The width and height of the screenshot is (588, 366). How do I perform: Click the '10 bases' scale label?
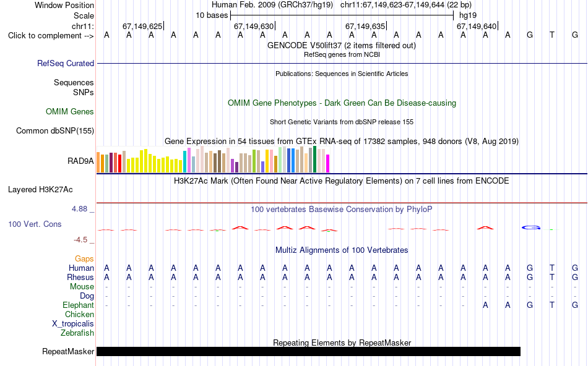point(212,15)
